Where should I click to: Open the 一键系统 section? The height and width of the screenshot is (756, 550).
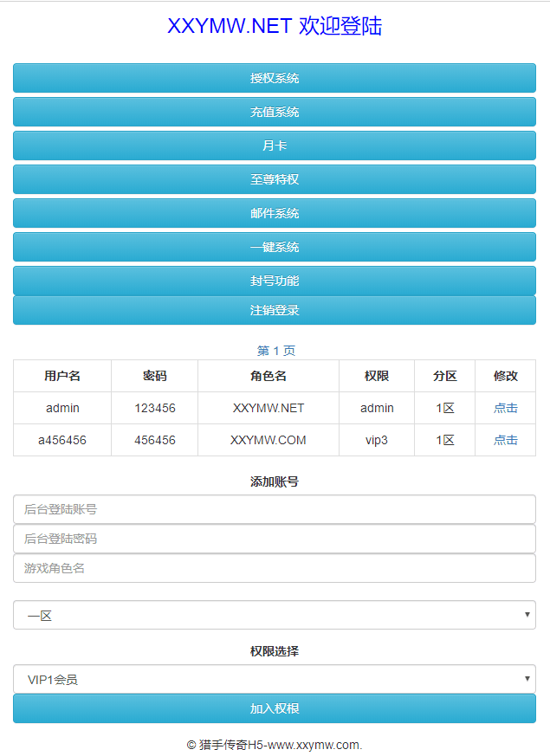(x=275, y=247)
